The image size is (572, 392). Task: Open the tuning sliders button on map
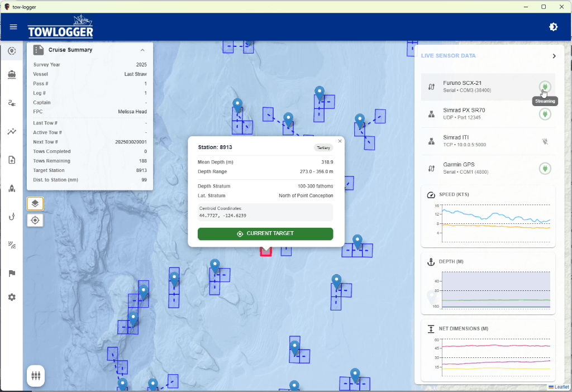36,376
